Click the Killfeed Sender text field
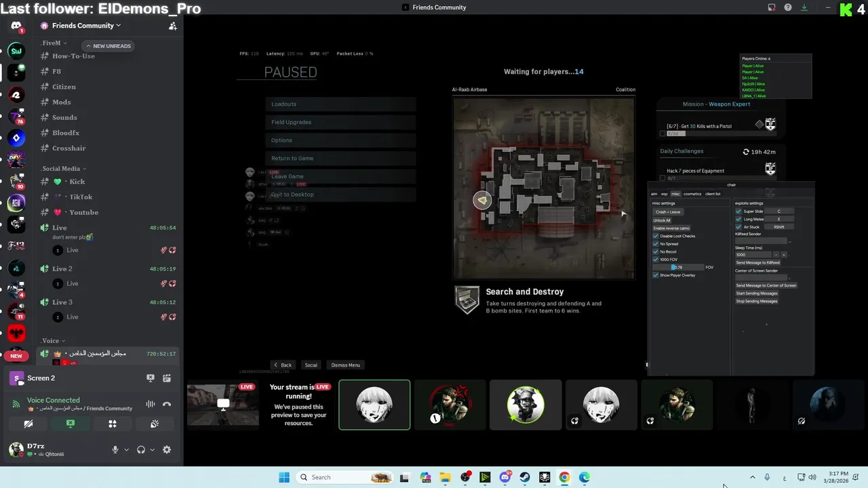The width and height of the screenshot is (868, 488). click(x=761, y=241)
